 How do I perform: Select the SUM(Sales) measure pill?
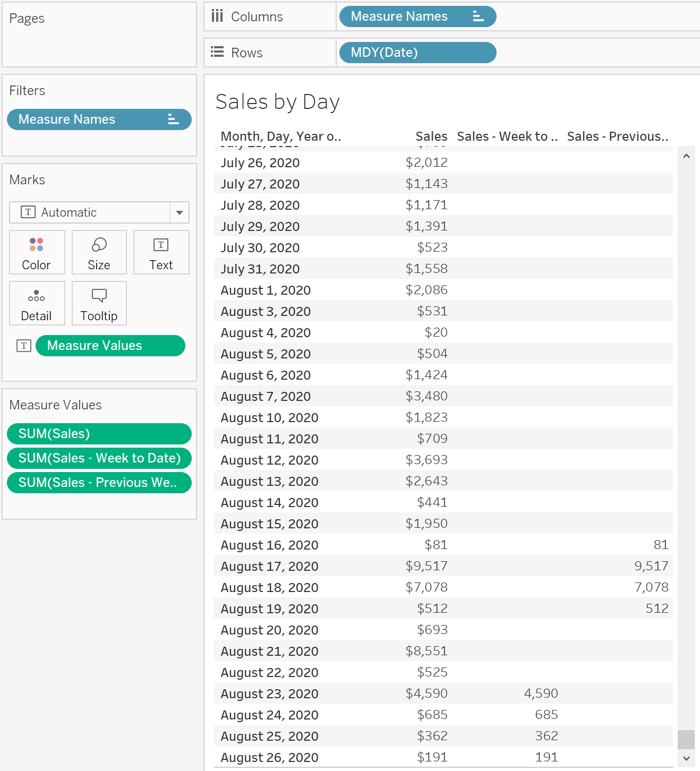tap(99, 434)
